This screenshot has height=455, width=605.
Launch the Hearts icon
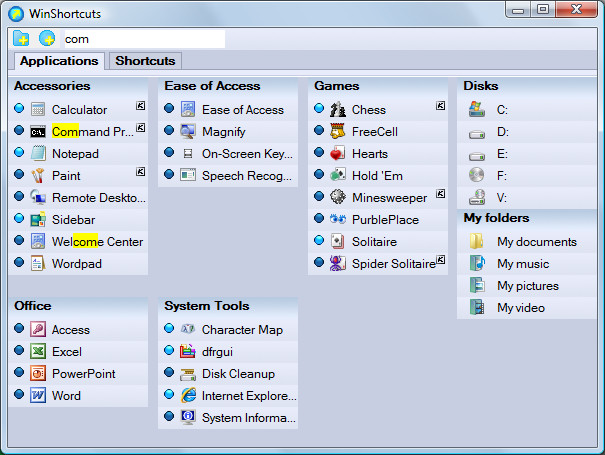(338, 153)
